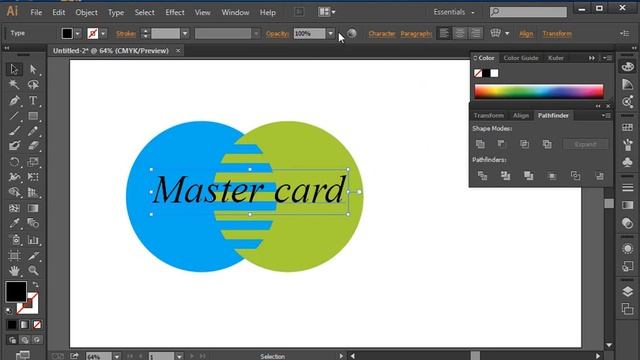Select the Rotate tool
640x360 pixels.
point(14,162)
